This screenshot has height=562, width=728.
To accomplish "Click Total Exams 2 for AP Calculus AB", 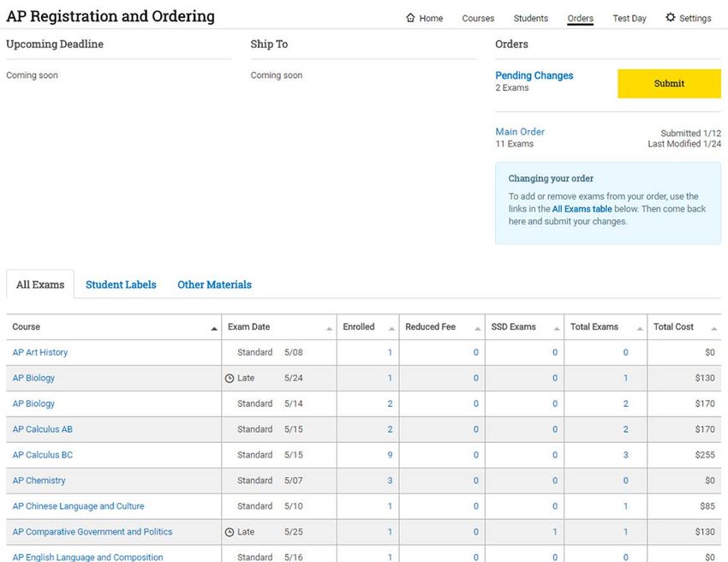I will pos(625,429).
